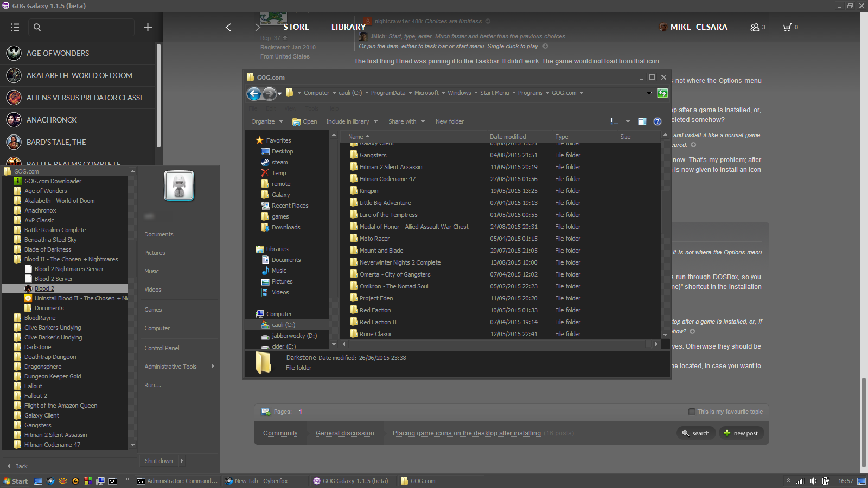Open GOG.com Downloader in Start menu
The height and width of the screenshot is (488, 868).
click(53, 181)
